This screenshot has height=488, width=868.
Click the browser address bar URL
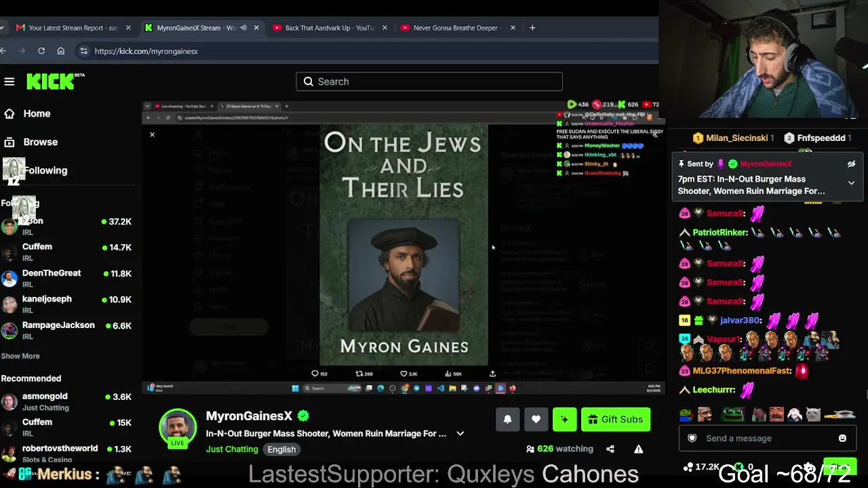tap(146, 51)
